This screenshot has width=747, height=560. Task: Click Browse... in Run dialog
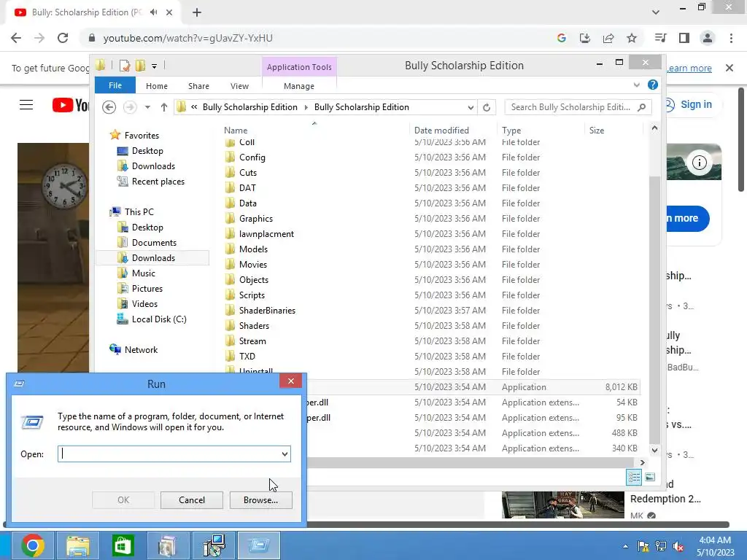(x=260, y=500)
